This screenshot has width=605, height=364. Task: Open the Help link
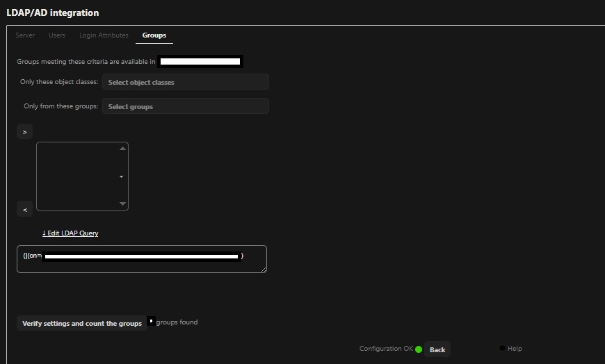(515, 348)
